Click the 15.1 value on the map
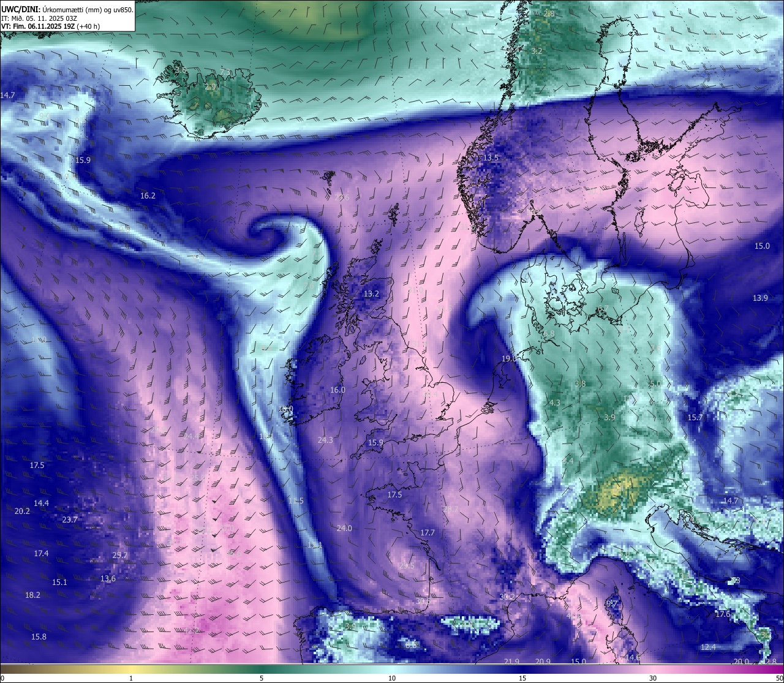The image size is (784, 683). click(x=59, y=583)
